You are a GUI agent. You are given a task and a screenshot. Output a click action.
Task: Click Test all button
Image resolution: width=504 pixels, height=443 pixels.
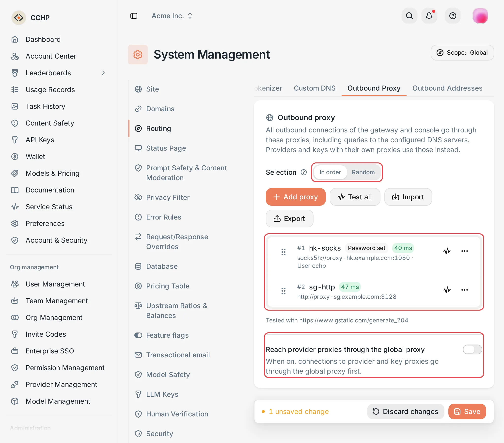click(x=355, y=197)
